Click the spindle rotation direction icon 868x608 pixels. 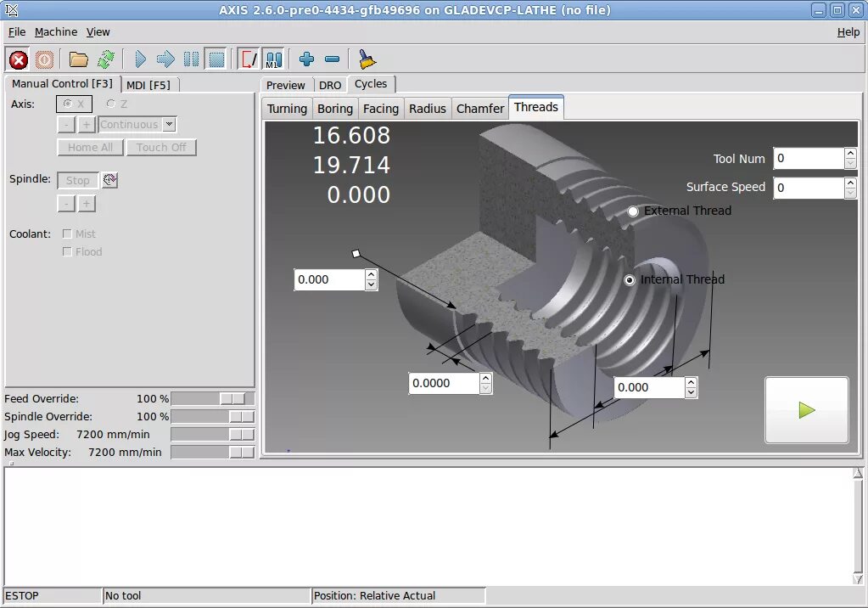tap(110, 179)
